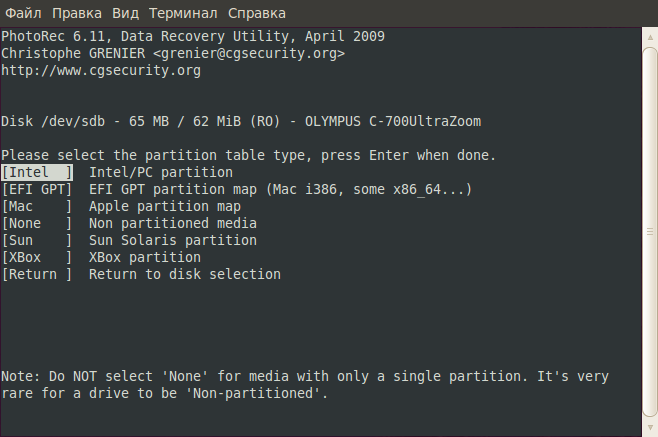Open the Правка menu
This screenshot has height=437, width=658.
pyautogui.click(x=77, y=13)
